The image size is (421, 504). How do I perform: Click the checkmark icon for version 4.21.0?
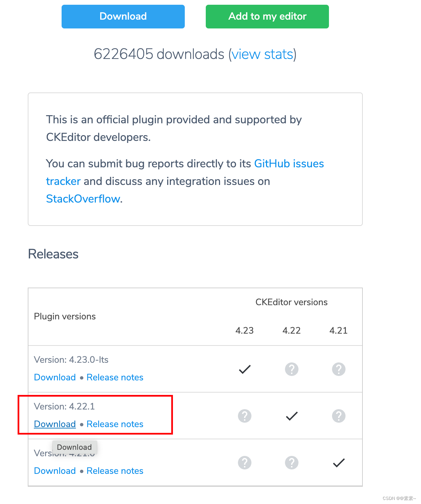[338, 462]
